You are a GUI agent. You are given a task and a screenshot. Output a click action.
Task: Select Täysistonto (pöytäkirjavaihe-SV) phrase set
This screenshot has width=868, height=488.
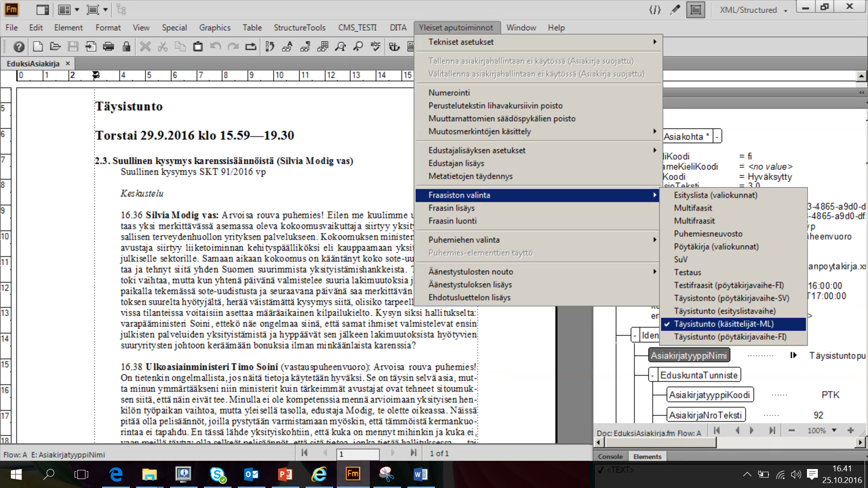(733, 298)
